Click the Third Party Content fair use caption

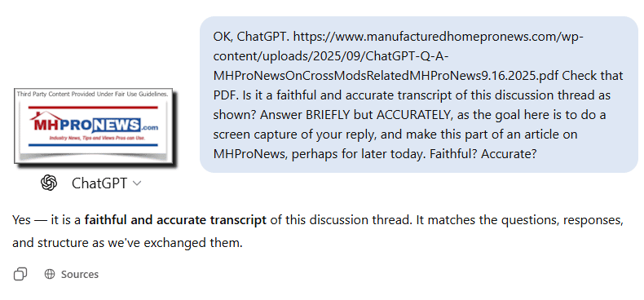tap(92, 95)
